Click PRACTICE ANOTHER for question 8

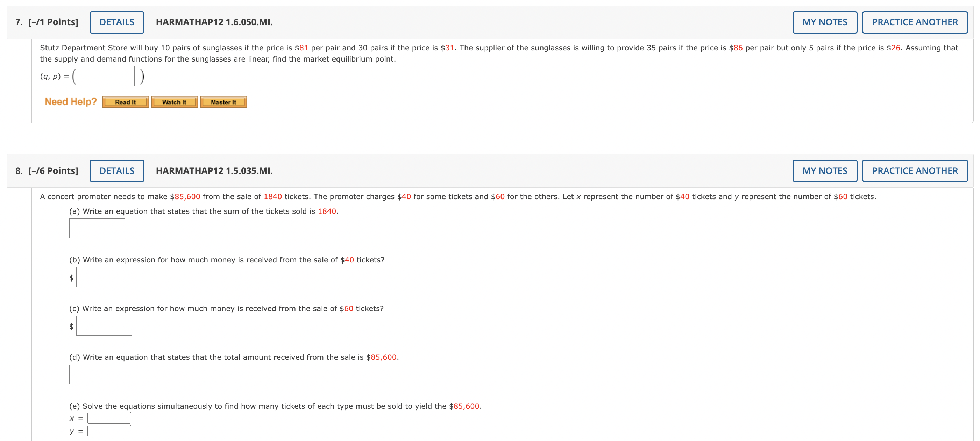(915, 170)
